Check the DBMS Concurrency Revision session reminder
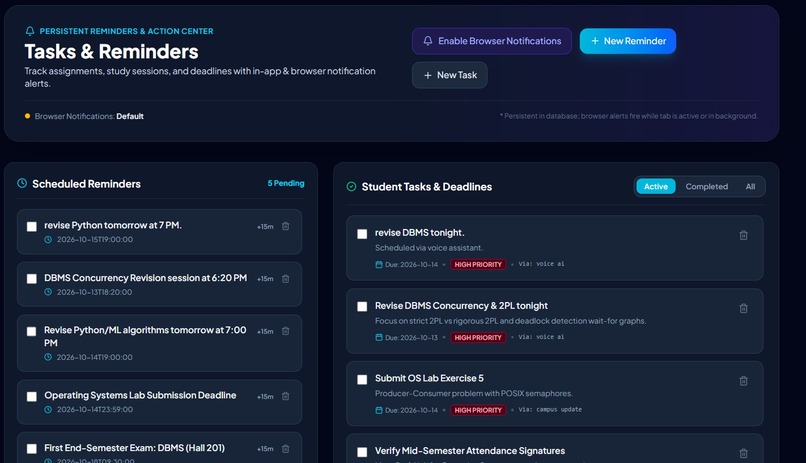The width and height of the screenshot is (806, 463). click(x=32, y=279)
